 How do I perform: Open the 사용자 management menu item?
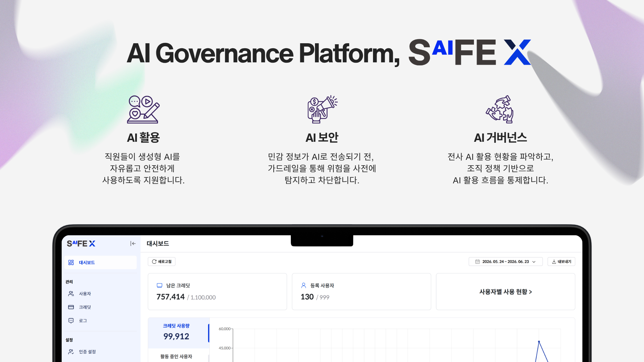[101, 294]
